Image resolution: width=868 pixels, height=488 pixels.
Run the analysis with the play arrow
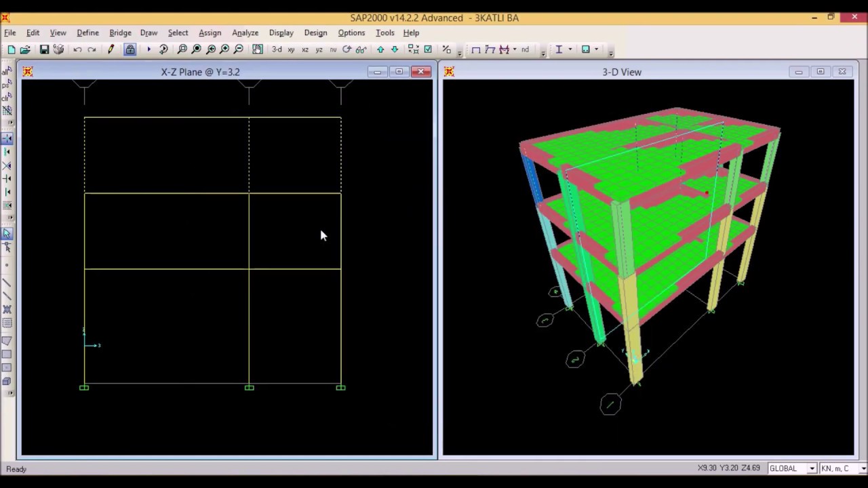pos(149,49)
